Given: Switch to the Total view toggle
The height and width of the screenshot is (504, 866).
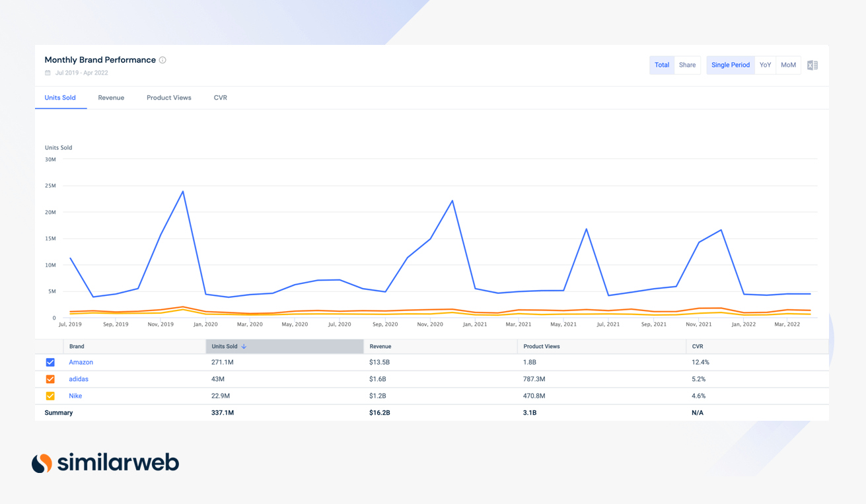Looking at the screenshot, I should click(662, 65).
